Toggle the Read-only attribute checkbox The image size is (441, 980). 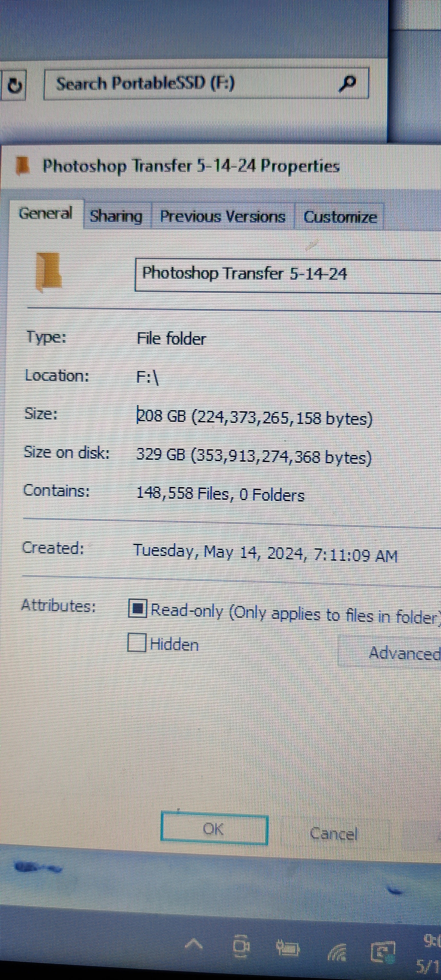pyautogui.click(x=137, y=609)
